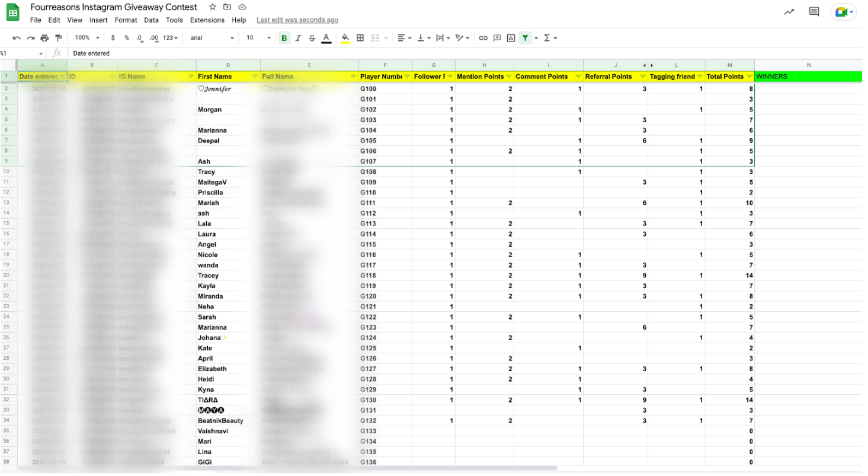Open filter dropdown on First Name column
Image resolution: width=868 pixels, height=476 pixels.
click(255, 76)
